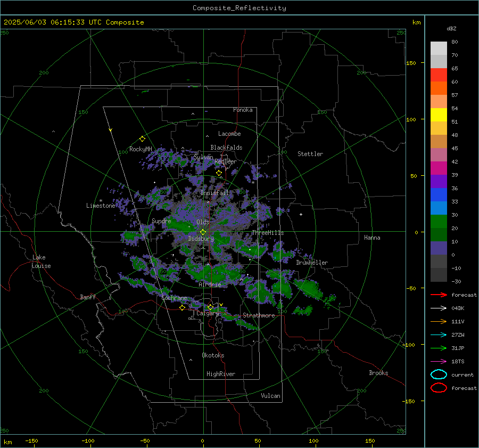Image resolution: width=479 pixels, height=448 pixels.
Task: Select the cyan 27ZW arrow icon
Action: (x=439, y=335)
